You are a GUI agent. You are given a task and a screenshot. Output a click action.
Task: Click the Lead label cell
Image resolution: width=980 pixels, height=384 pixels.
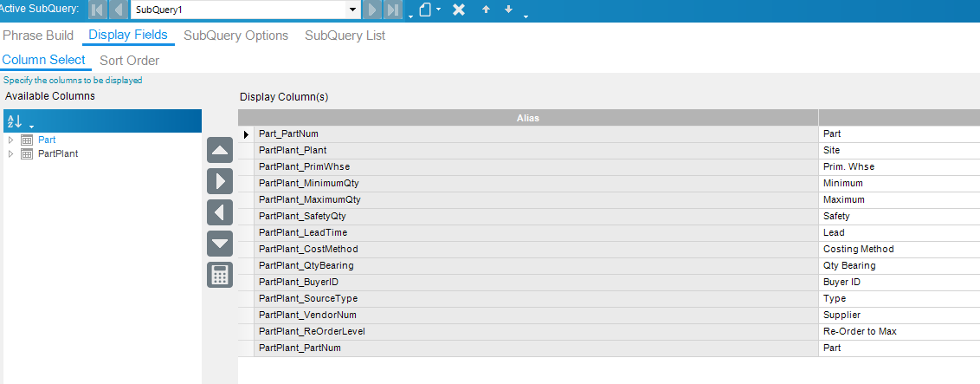[x=899, y=232]
